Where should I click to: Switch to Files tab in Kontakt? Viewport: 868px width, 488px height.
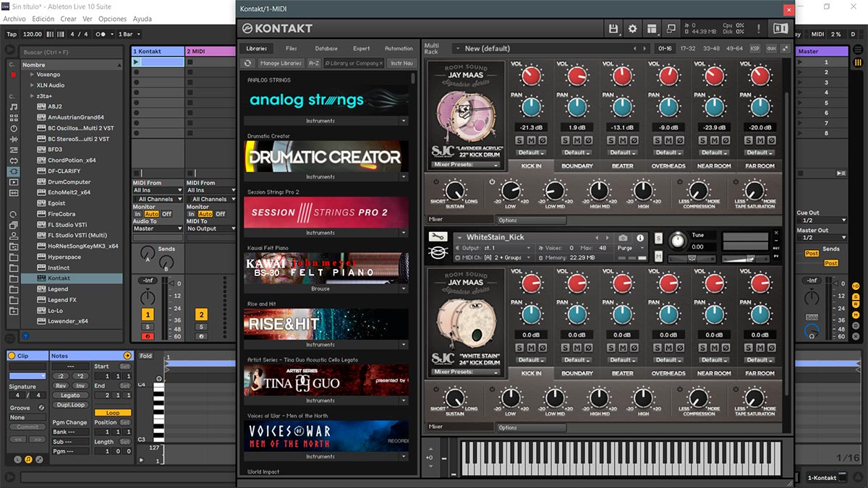click(292, 48)
